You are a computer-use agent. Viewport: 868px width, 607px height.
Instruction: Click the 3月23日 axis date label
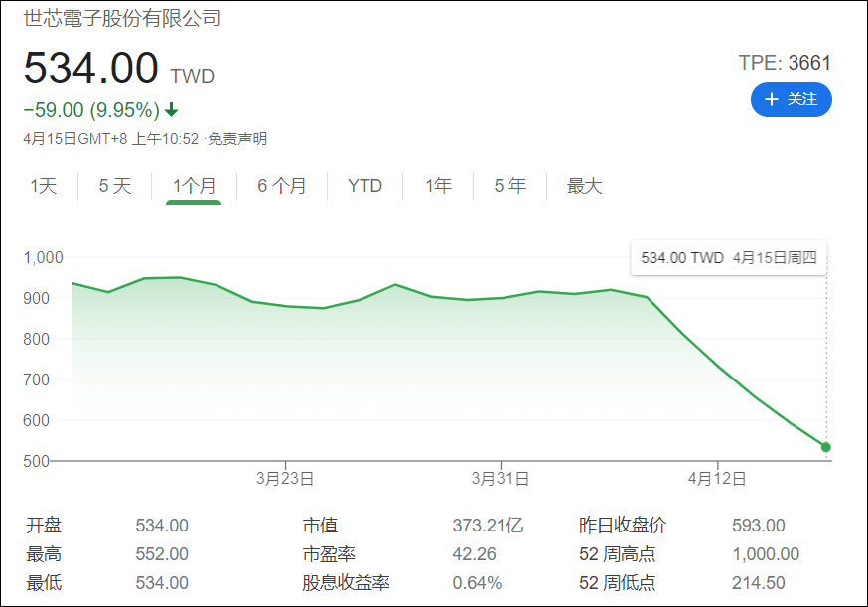point(282,478)
